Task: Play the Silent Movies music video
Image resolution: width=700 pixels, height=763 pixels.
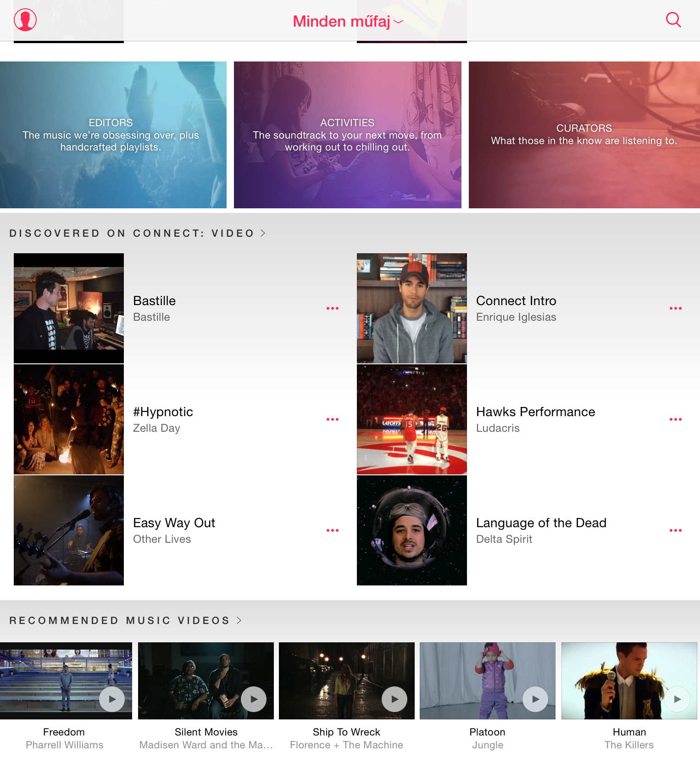Action: click(254, 699)
